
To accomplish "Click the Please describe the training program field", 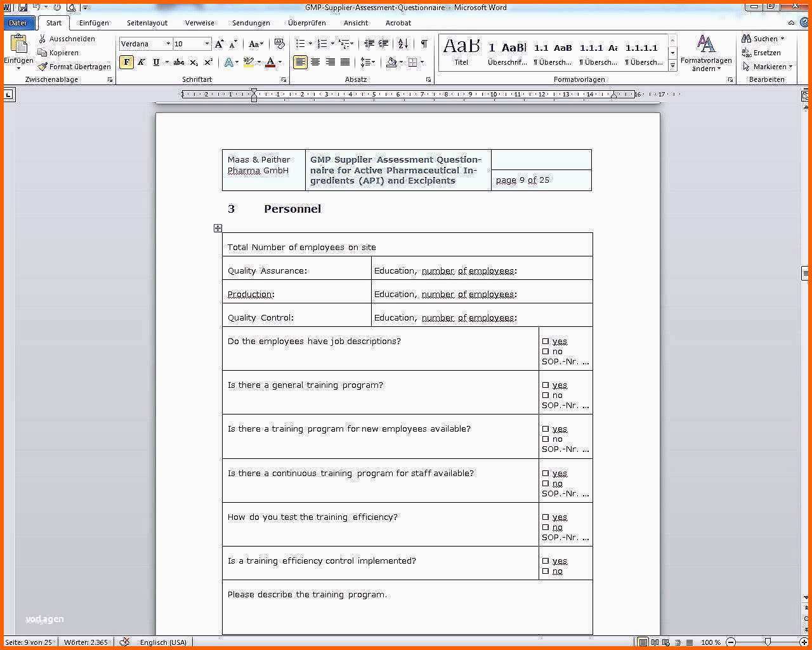I will [407, 607].
